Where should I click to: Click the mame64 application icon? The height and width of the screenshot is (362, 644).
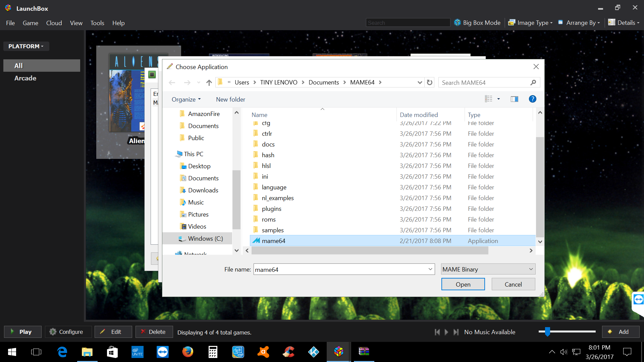click(x=256, y=241)
